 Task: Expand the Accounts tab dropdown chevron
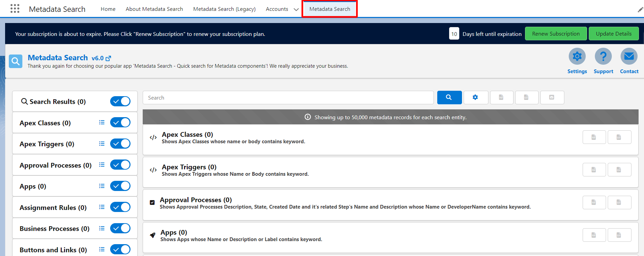click(296, 9)
